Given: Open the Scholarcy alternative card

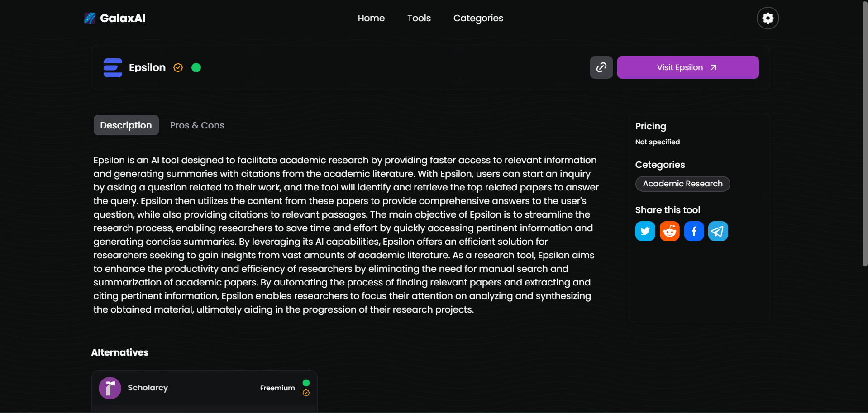Looking at the screenshot, I should point(204,391).
